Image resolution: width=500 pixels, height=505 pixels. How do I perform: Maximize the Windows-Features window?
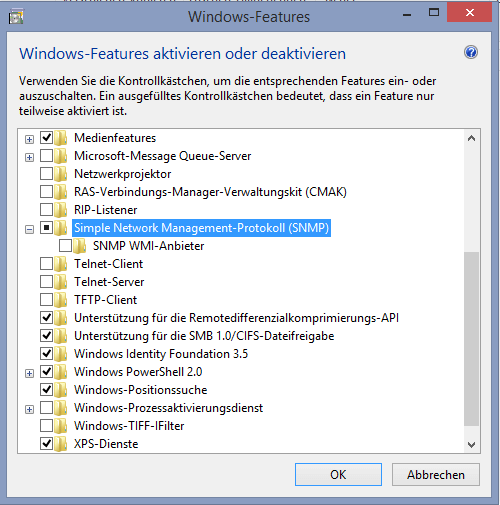434,13
